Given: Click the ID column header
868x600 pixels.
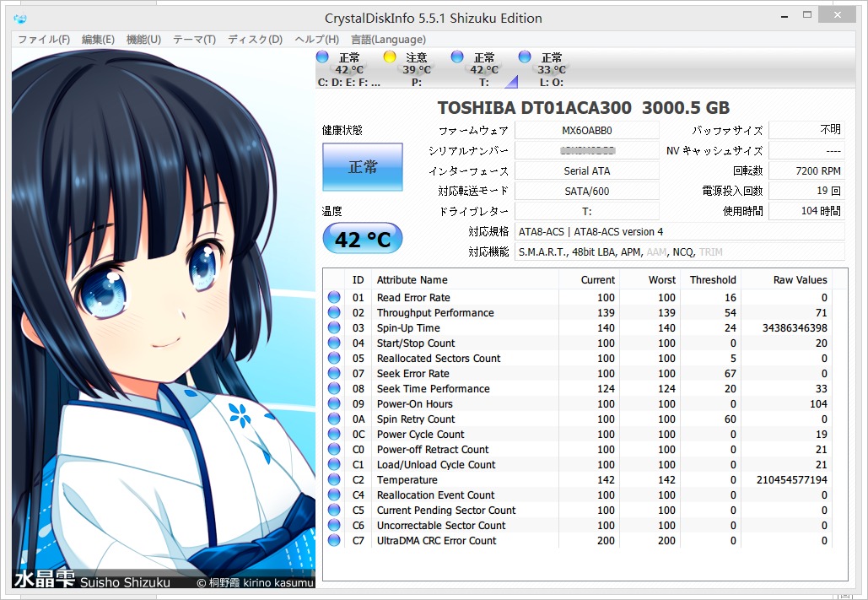Looking at the screenshot, I should click(x=359, y=280).
